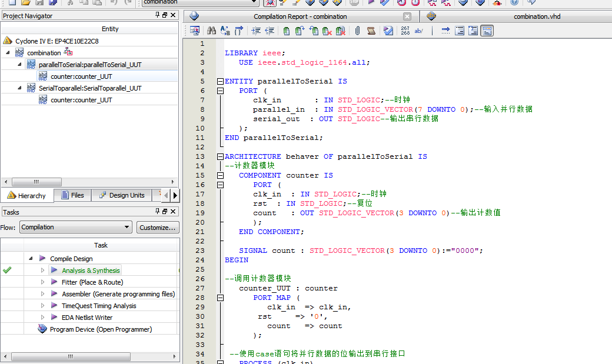
Task: Select counter_UUT under parallelToSerial_UUT
Action: tap(81, 76)
